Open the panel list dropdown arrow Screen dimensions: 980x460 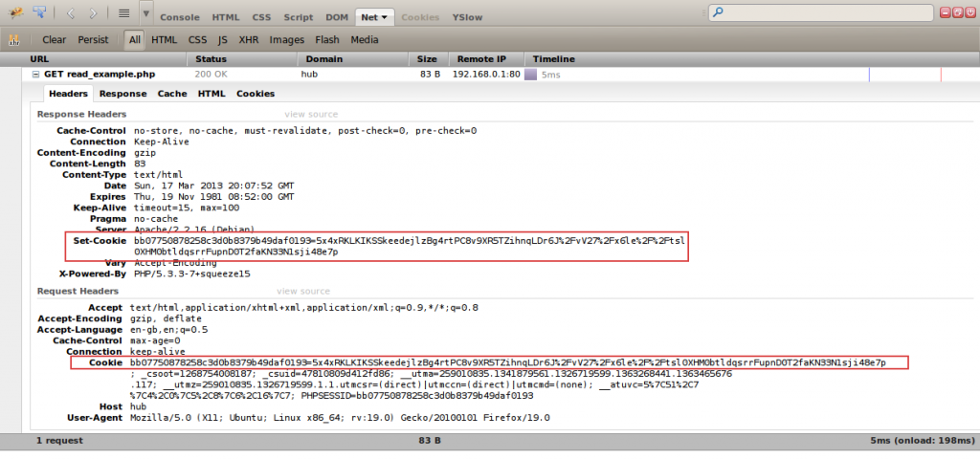pos(145,14)
